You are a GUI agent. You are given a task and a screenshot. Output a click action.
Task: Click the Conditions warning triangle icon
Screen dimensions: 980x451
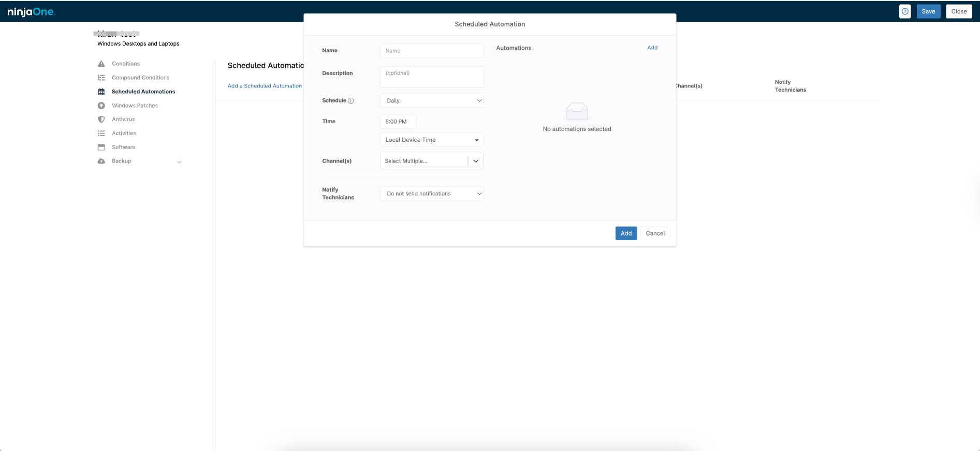[101, 64]
